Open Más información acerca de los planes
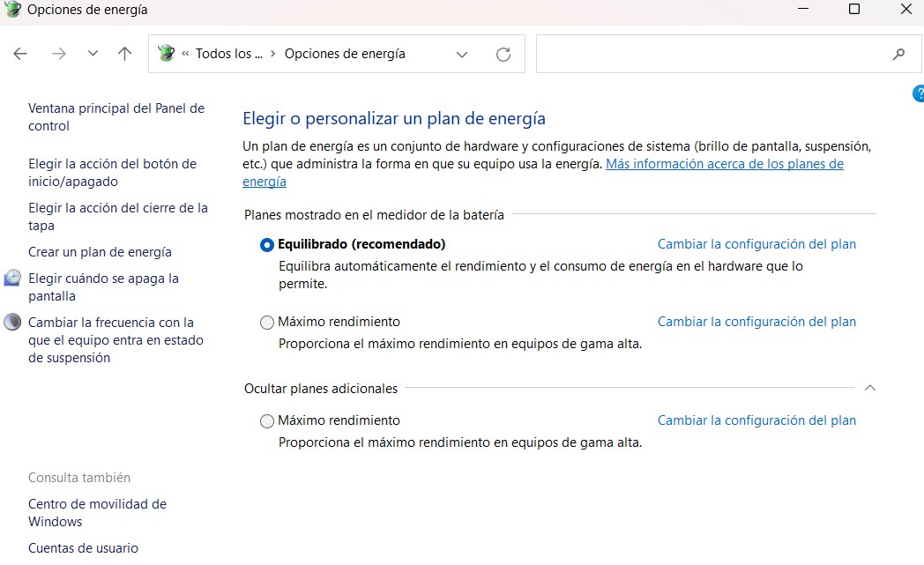 click(723, 163)
